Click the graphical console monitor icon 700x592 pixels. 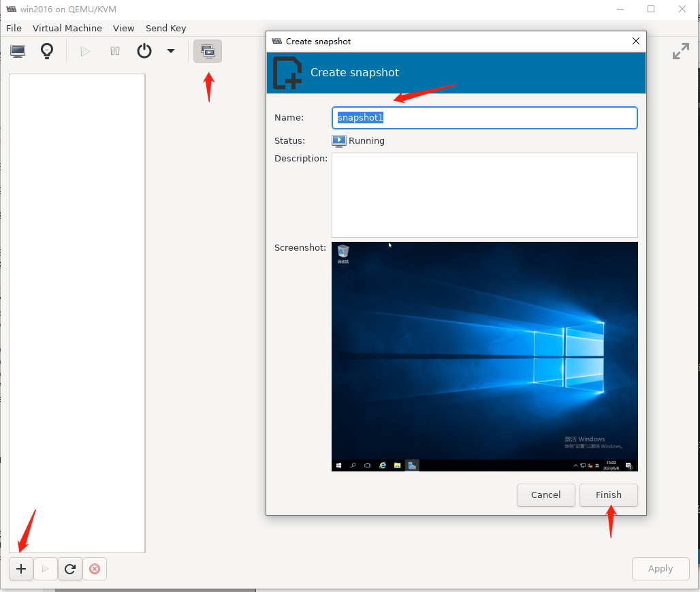click(x=18, y=51)
